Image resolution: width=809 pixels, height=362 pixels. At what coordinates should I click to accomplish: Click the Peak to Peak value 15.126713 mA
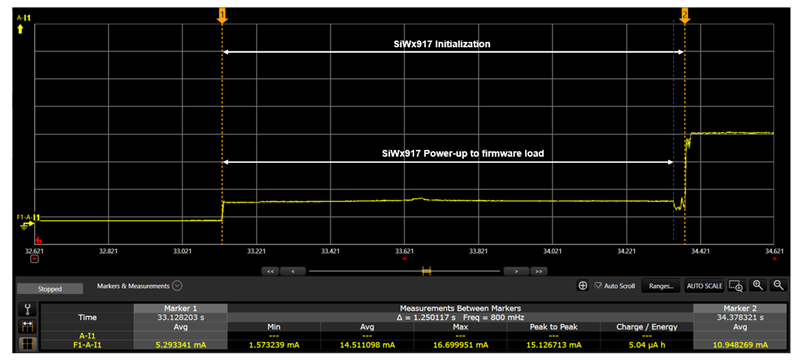click(x=553, y=344)
